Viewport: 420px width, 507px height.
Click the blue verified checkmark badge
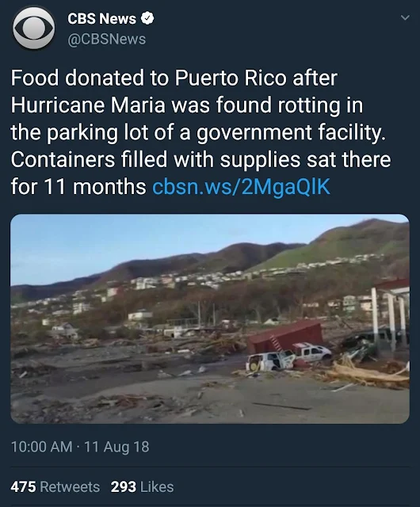(x=147, y=18)
